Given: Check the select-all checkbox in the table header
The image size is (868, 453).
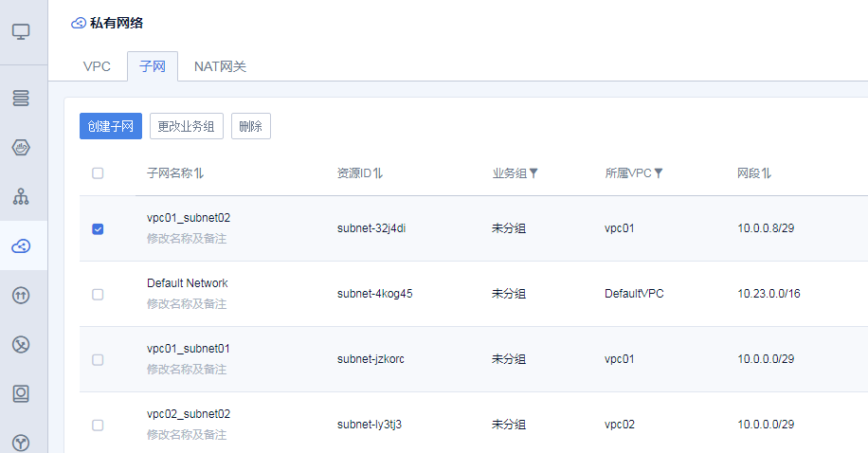Looking at the screenshot, I should tap(98, 173).
